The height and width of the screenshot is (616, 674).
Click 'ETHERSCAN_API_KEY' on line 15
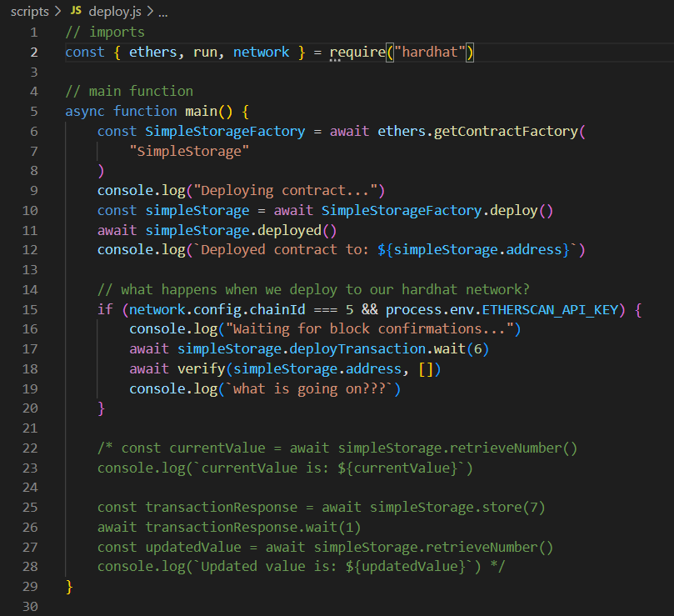click(x=550, y=310)
